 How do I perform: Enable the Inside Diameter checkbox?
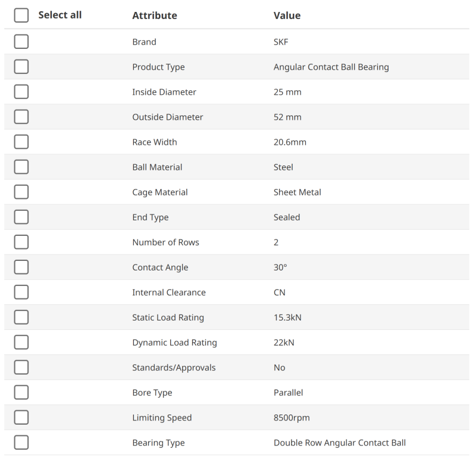(21, 92)
